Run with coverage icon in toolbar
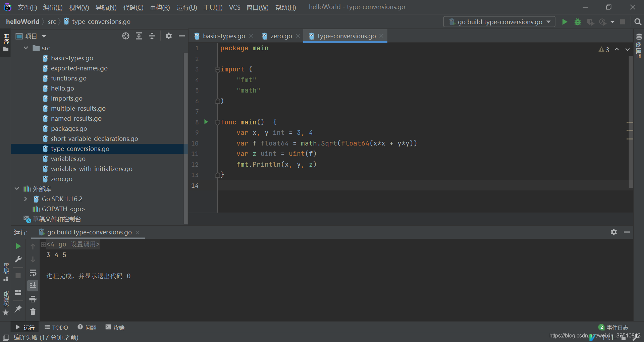 point(590,22)
